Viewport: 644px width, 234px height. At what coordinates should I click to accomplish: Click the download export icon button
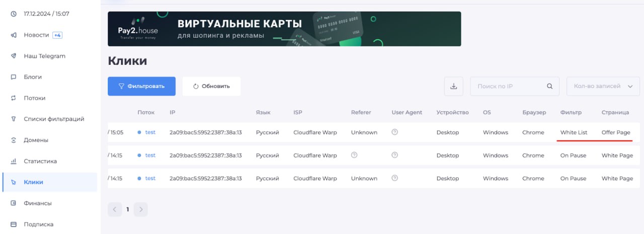453,86
